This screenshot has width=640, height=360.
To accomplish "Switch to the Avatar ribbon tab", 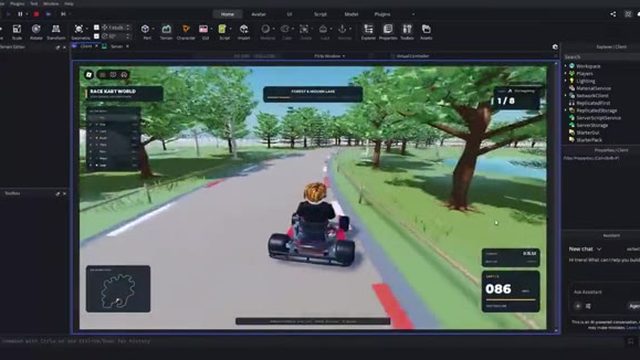I will (258, 14).
